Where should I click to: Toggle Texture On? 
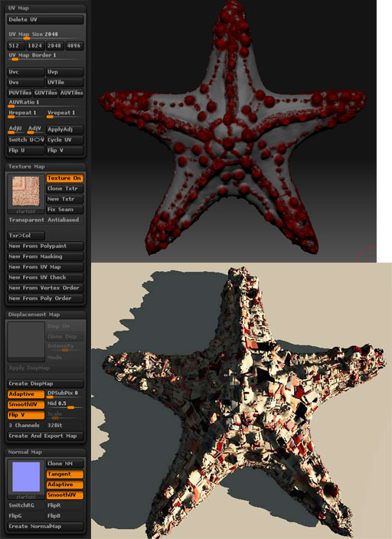(x=64, y=178)
